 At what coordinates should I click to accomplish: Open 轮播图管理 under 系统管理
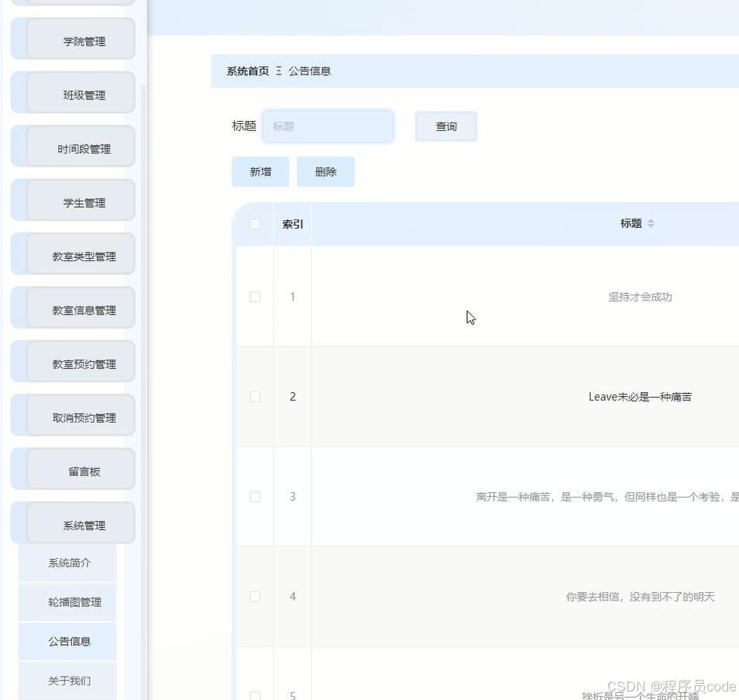(67, 602)
